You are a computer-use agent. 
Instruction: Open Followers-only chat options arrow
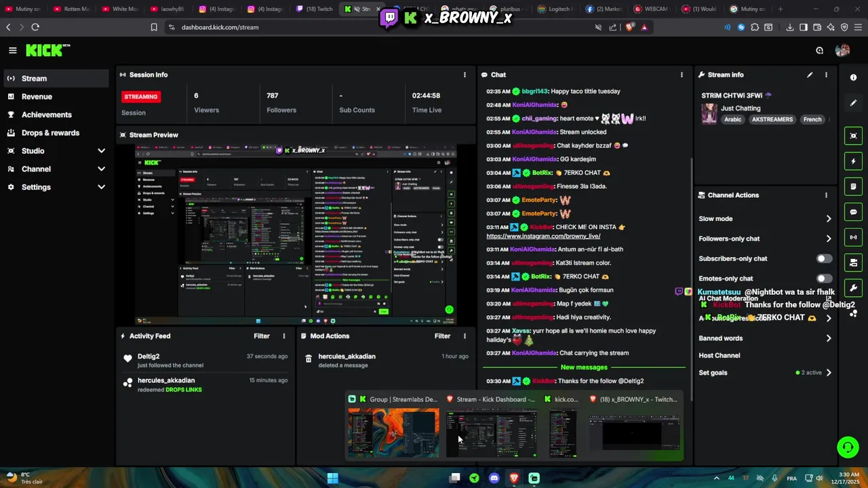tap(828, 239)
